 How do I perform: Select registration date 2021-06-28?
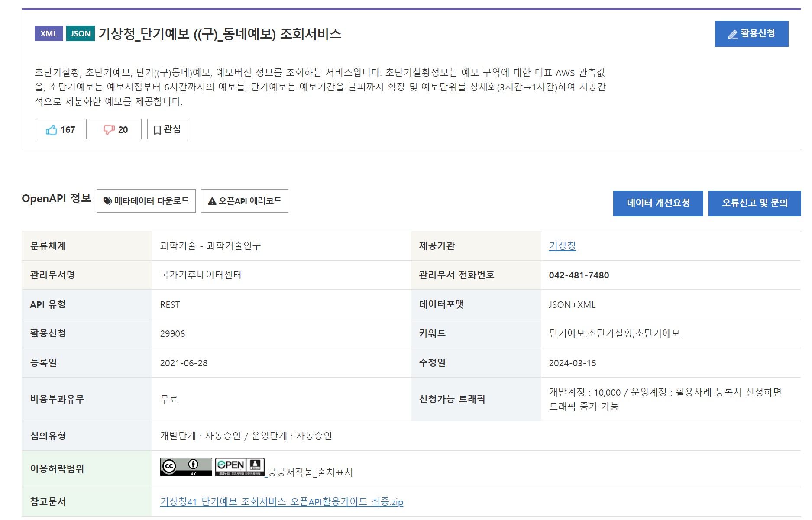(184, 363)
